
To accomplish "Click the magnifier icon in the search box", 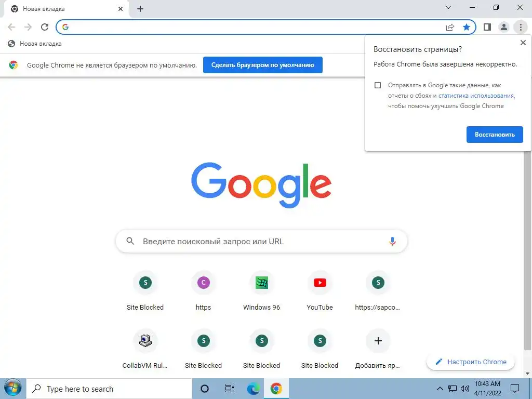I will click(x=130, y=241).
